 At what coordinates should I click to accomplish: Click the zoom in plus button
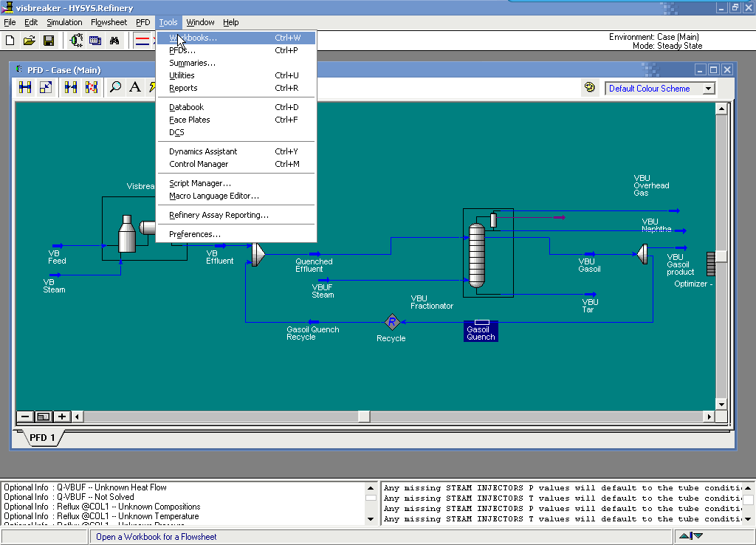point(62,417)
